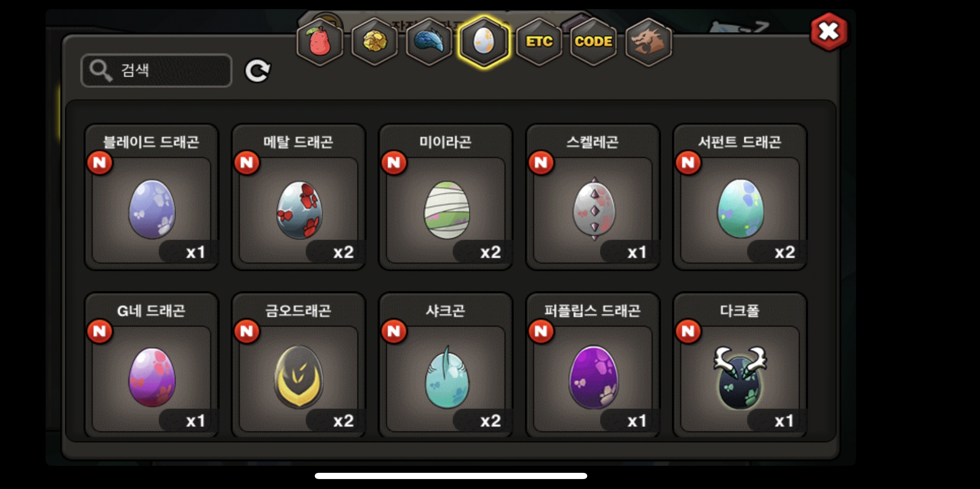
Task: Choose the bandaged 미이라곤 egg
Action: [446, 197]
